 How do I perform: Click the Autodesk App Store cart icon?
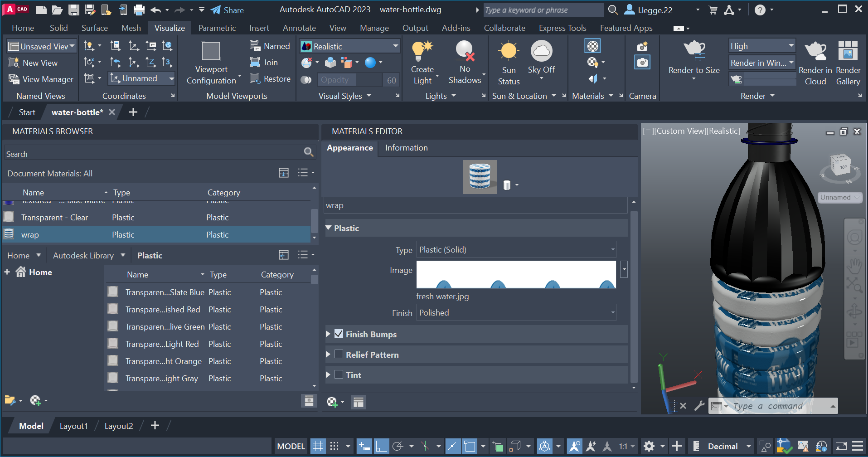click(x=713, y=10)
